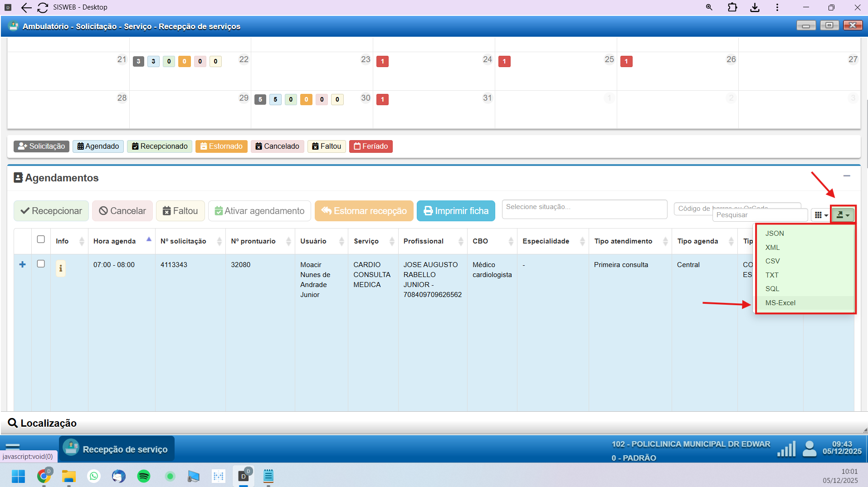
Task: Open the export format dropdown button
Action: (x=843, y=215)
